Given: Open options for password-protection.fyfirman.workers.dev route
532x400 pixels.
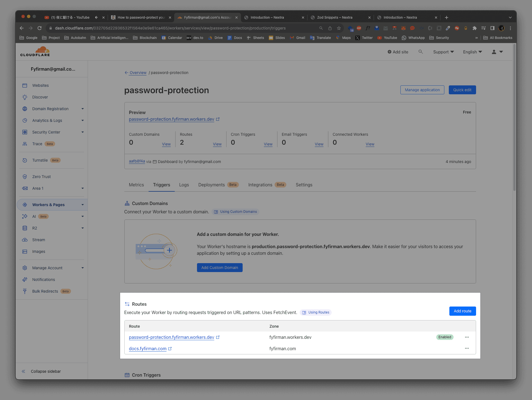Looking at the screenshot, I should 467,337.
